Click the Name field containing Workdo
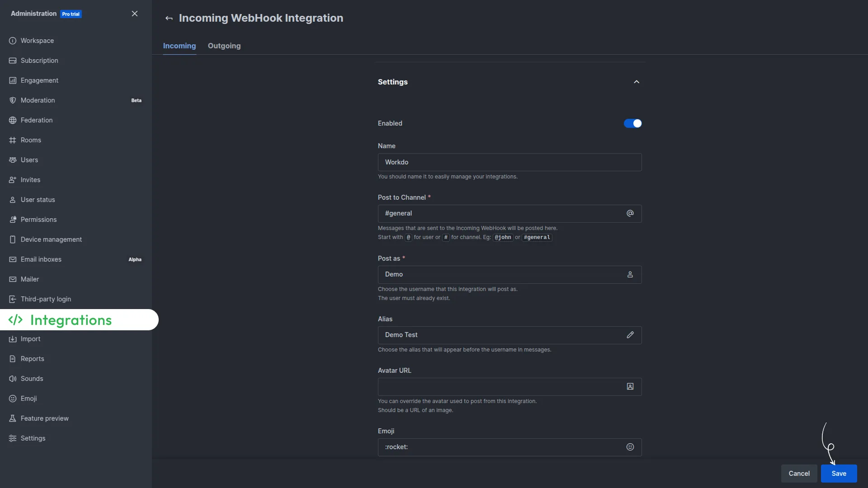The height and width of the screenshot is (488, 868). pos(509,162)
